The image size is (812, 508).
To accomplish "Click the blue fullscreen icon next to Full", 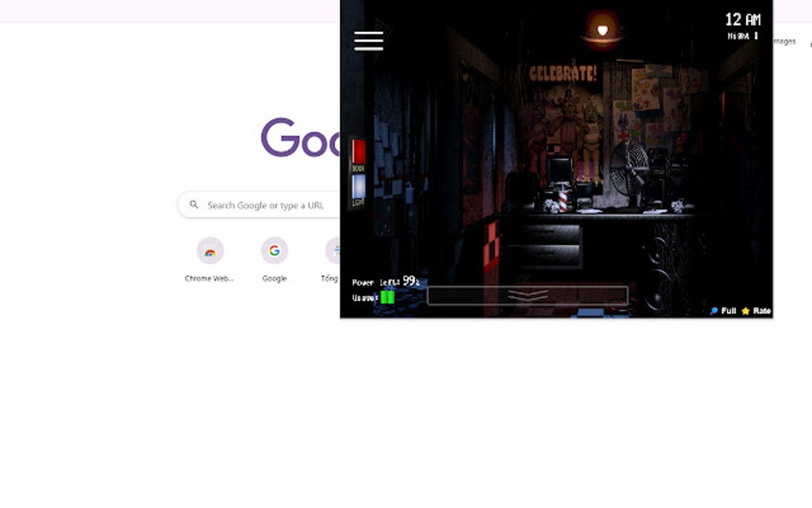I will (714, 311).
